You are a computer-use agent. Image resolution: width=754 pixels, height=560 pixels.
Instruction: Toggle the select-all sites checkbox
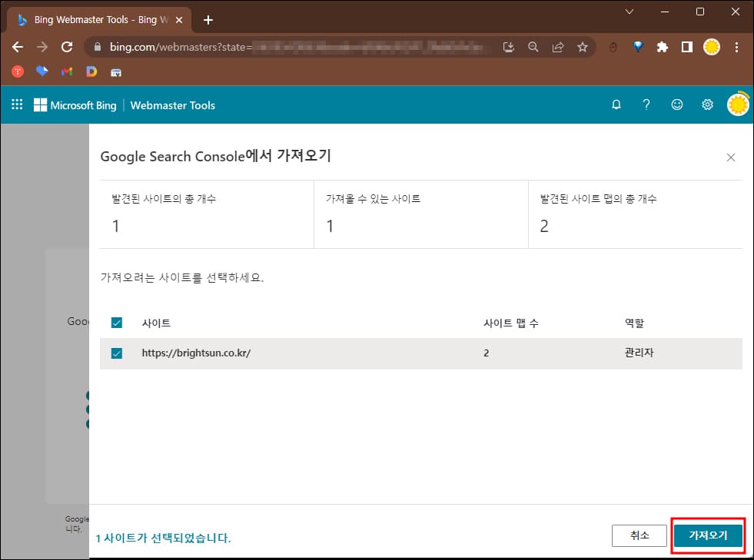pyautogui.click(x=116, y=323)
